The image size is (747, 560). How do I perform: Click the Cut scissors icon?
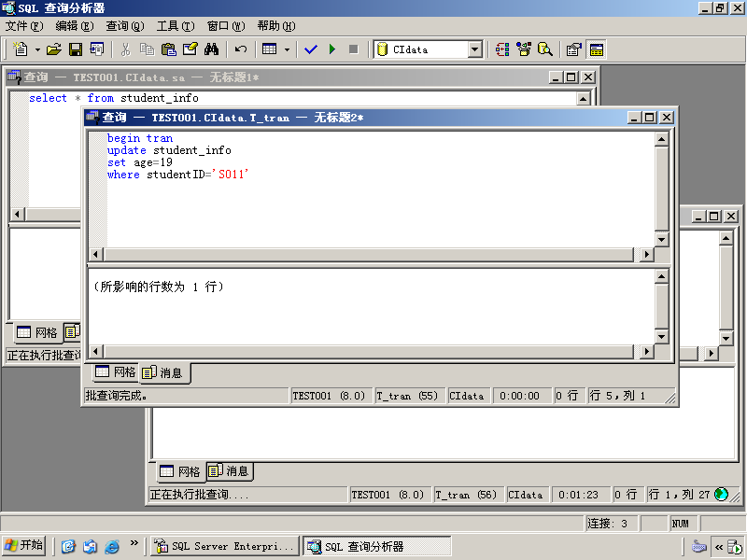coord(125,49)
